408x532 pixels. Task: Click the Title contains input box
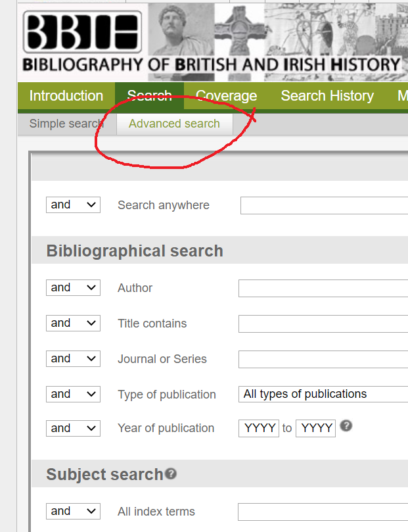[x=323, y=324]
